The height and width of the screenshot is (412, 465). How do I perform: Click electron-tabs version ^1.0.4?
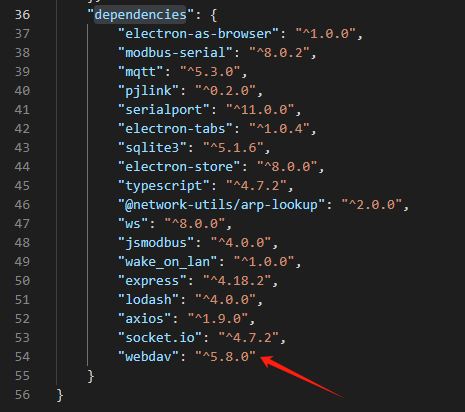point(279,129)
